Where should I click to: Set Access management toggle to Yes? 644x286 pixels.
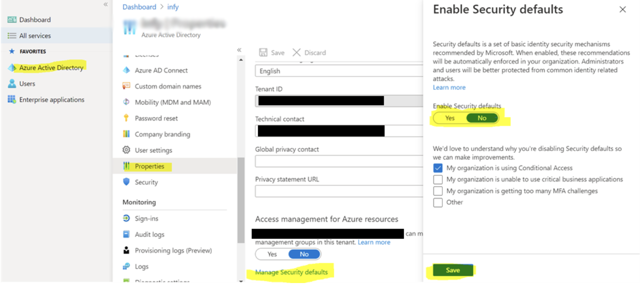(x=272, y=254)
